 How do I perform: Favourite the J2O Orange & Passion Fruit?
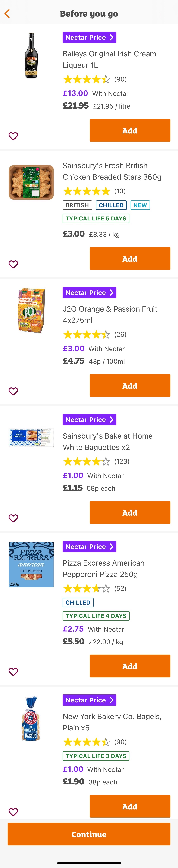tap(13, 391)
